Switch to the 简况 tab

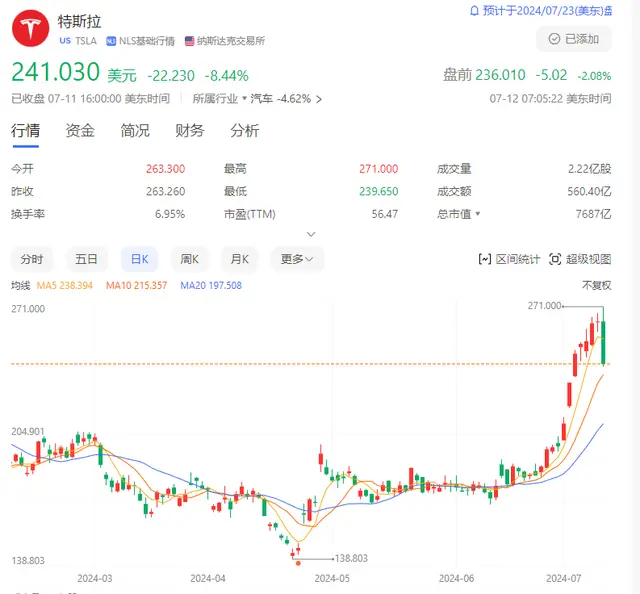pos(135,131)
